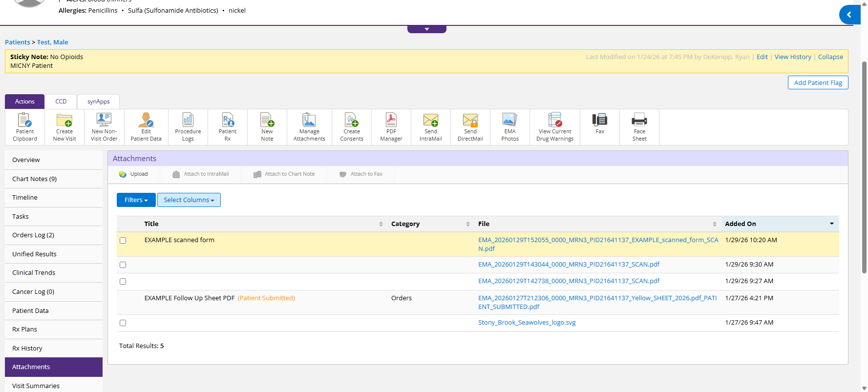Print the Face Sheet

pos(639,127)
